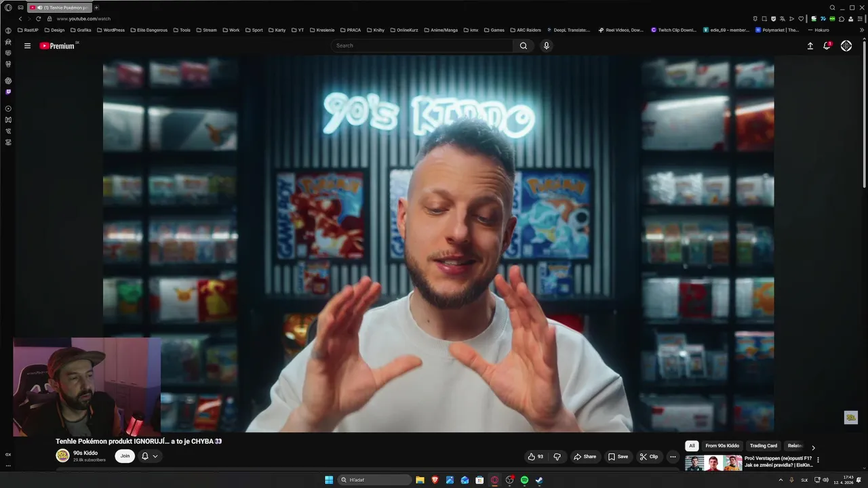Open Steam from the taskbar
The width and height of the screenshot is (868, 488).
539,480
